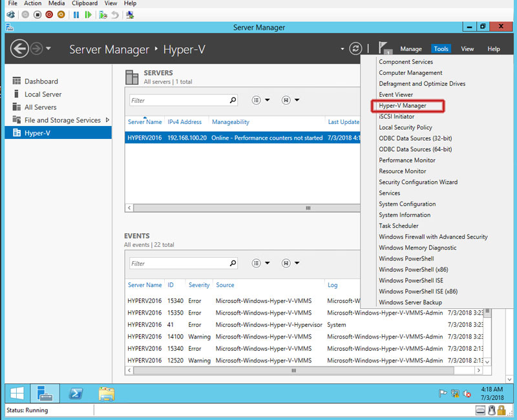Go back with the Server Manager back arrow
Screen dimensions: 517x420
[19, 49]
